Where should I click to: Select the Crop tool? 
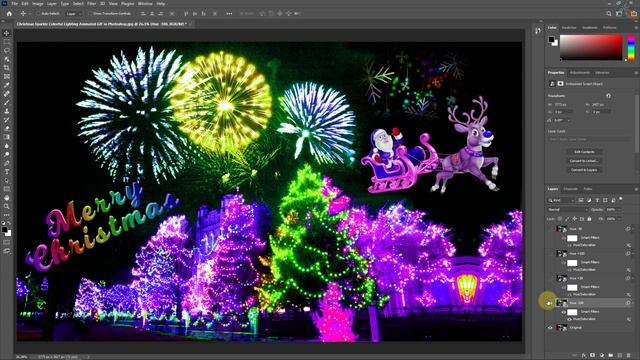[x=7, y=68]
